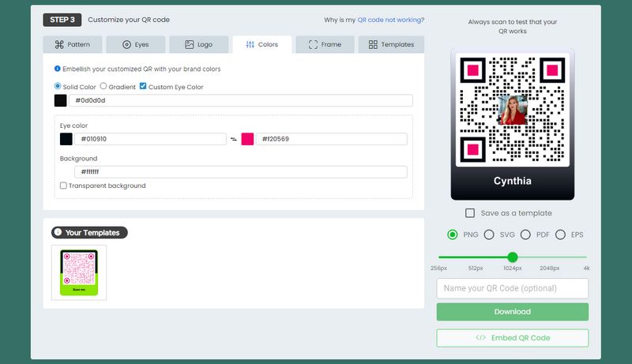Select the Gradient radio option

[103, 87]
